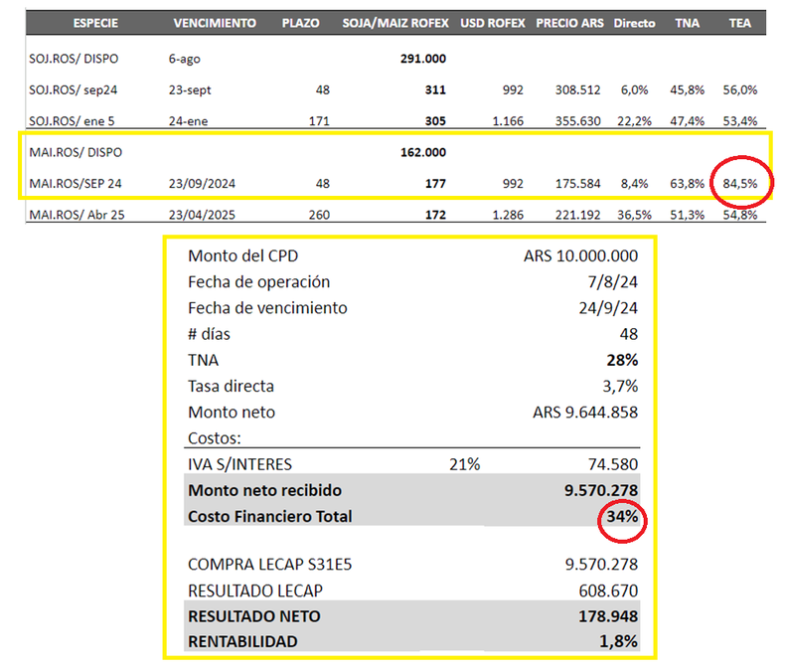The height and width of the screenshot is (672, 785).
Task: Click the 21% IVA rate
Action: (465, 464)
